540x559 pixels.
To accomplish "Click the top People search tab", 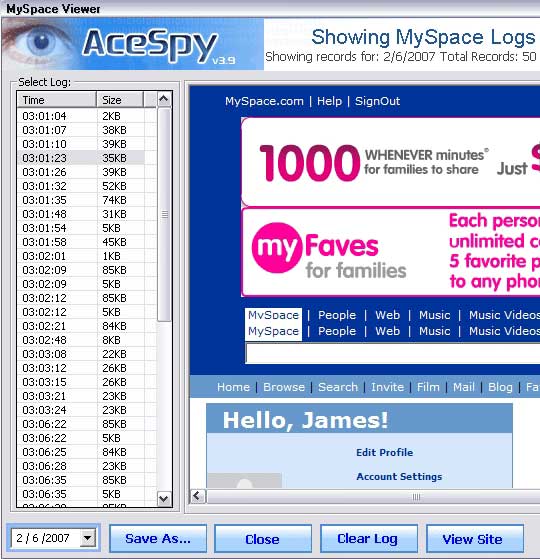I will 337,315.
